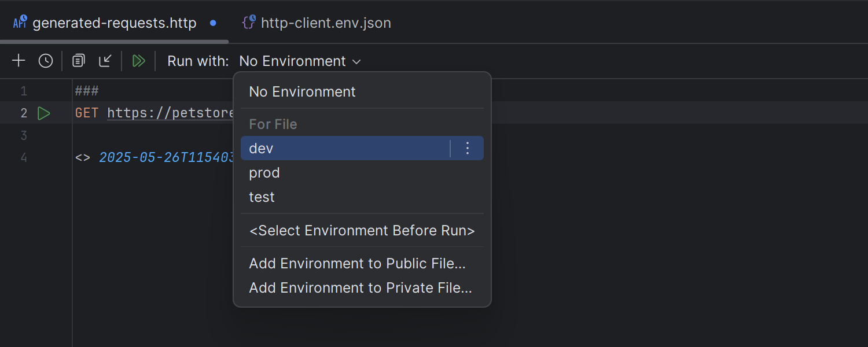Click the three-dot options for dev environment

click(468, 149)
